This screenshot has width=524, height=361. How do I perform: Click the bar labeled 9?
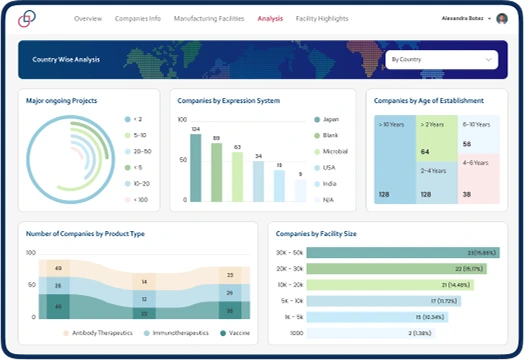(300, 191)
